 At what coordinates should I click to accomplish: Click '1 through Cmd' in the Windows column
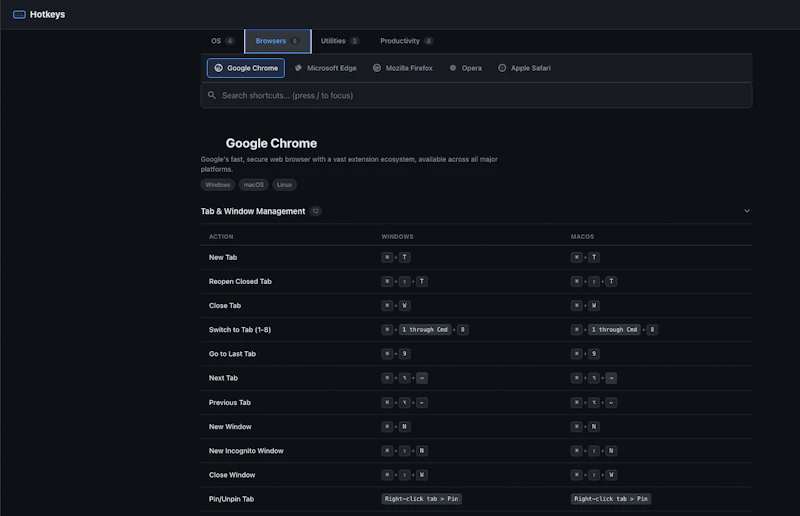(425, 330)
